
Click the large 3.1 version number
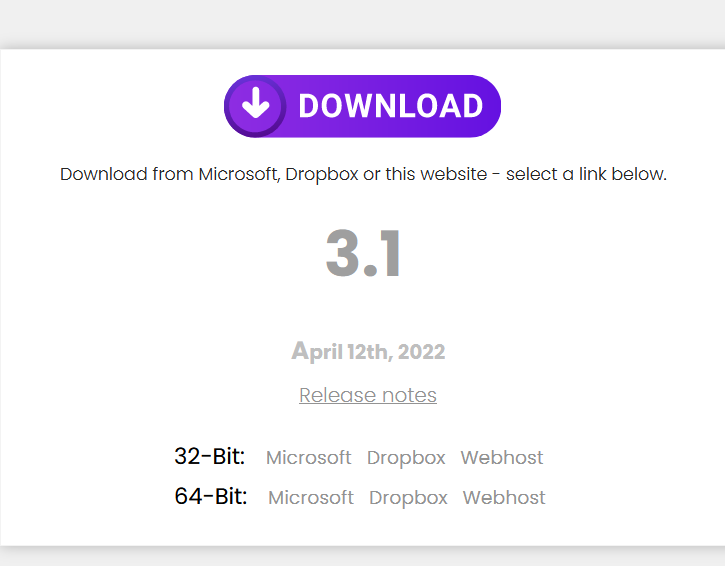363,253
